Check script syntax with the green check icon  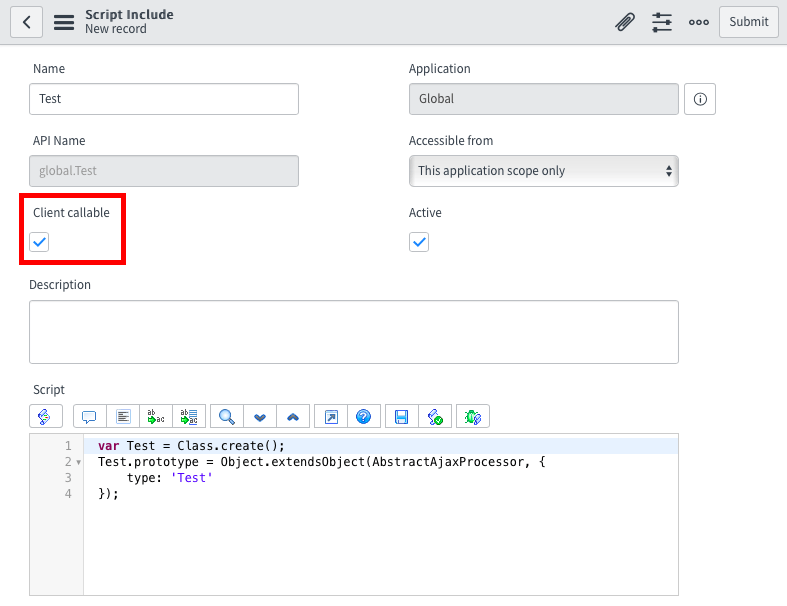(435, 416)
